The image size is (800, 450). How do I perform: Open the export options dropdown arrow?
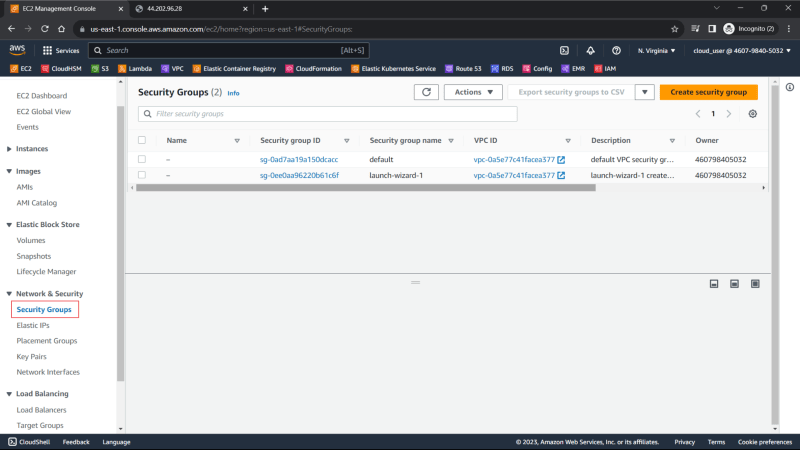(x=645, y=92)
